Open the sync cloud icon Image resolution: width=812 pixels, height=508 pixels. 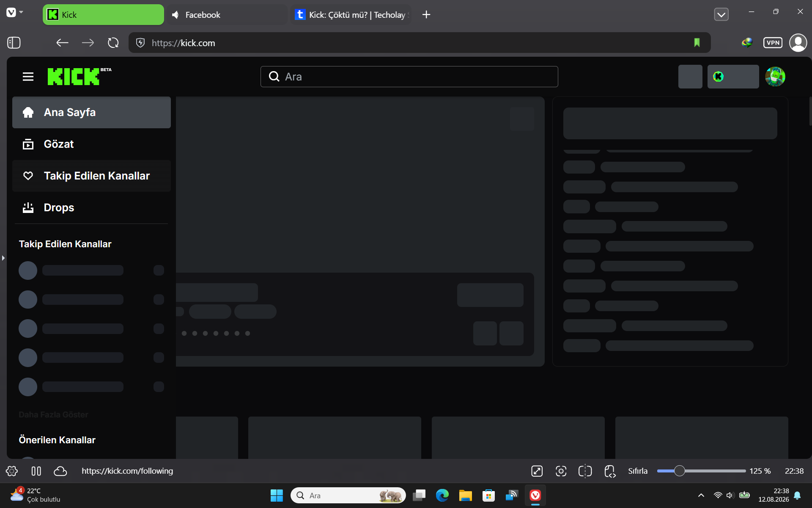[x=60, y=471]
